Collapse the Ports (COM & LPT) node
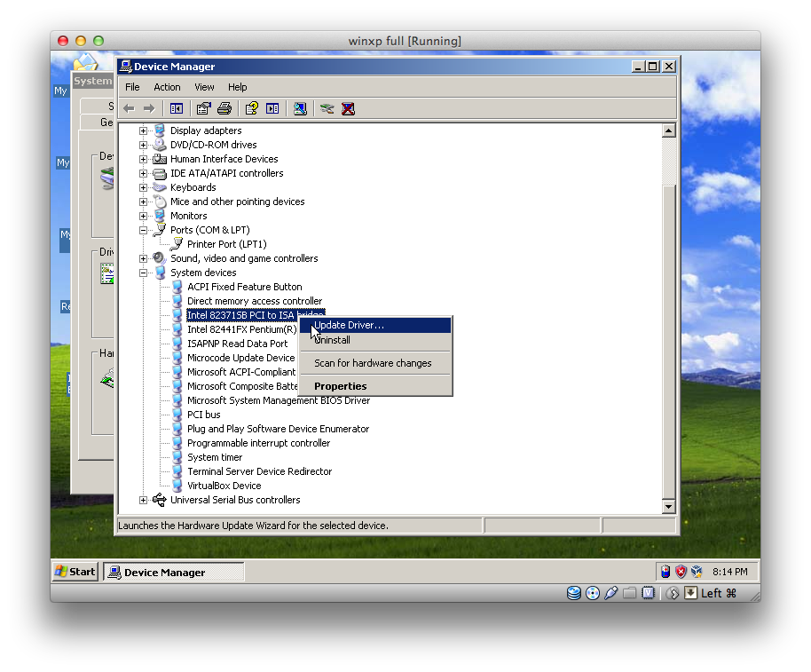The height and width of the screenshot is (672, 811). click(143, 230)
